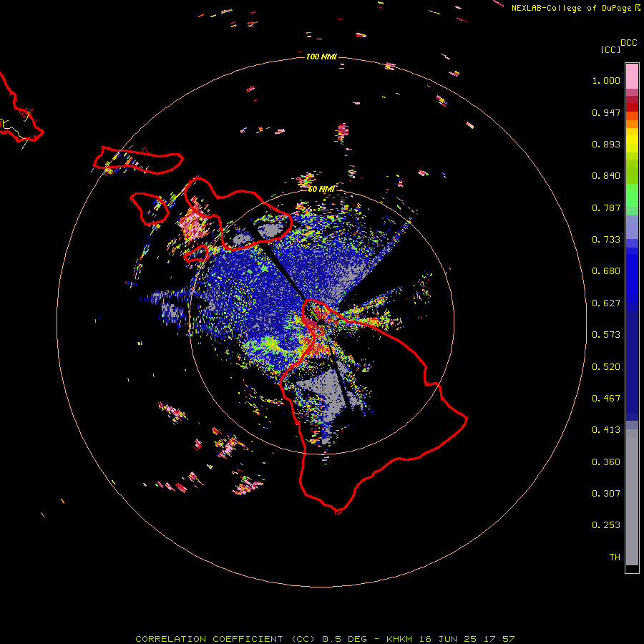The width and height of the screenshot is (644, 644).
Task: Click the 100 NMI range ring label
Action: coord(321,57)
